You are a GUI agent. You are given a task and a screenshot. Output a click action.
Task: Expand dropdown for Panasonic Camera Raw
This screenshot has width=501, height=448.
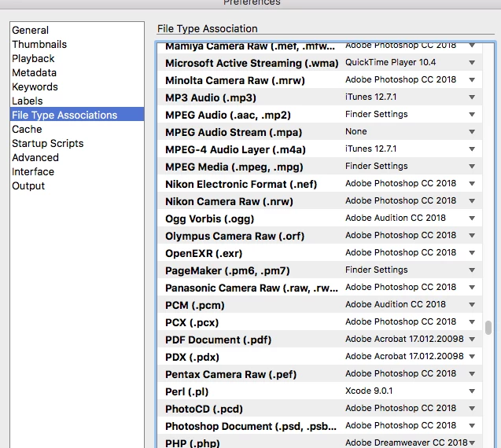coord(472,288)
